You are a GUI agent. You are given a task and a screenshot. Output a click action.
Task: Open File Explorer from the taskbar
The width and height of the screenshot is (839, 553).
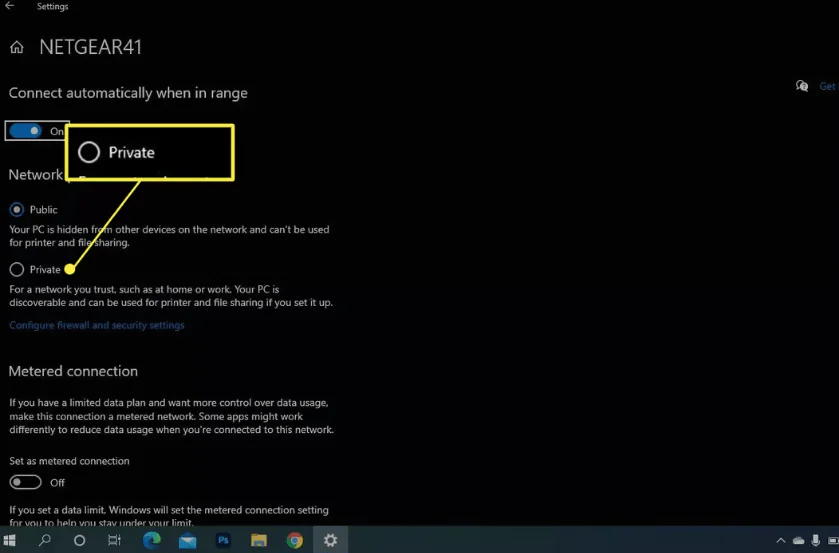pos(259,540)
